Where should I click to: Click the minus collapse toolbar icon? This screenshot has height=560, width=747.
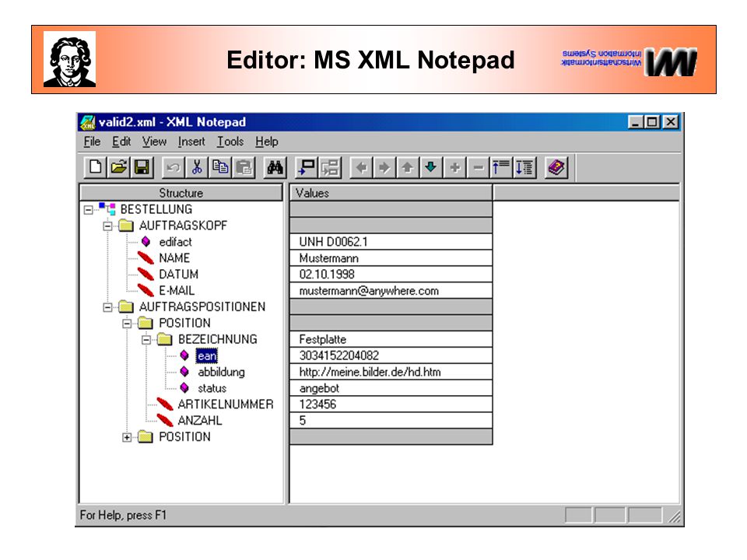pyautogui.click(x=478, y=168)
